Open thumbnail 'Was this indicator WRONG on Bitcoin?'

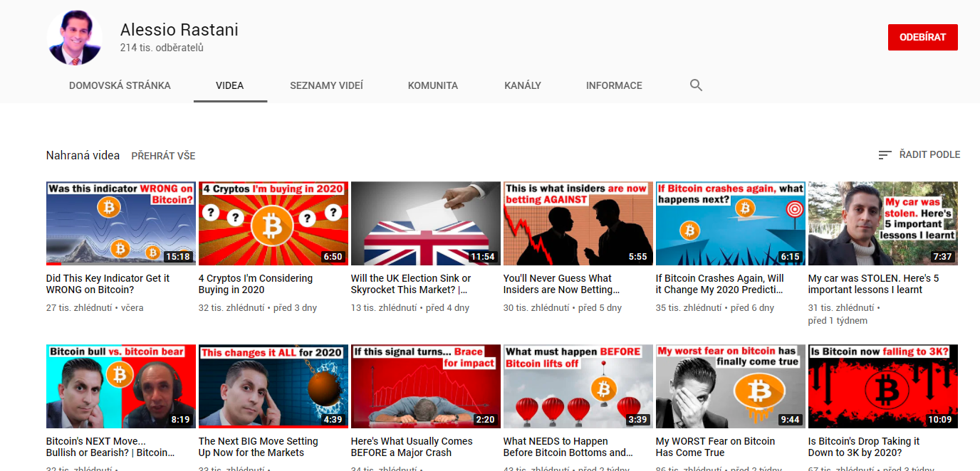(121, 223)
